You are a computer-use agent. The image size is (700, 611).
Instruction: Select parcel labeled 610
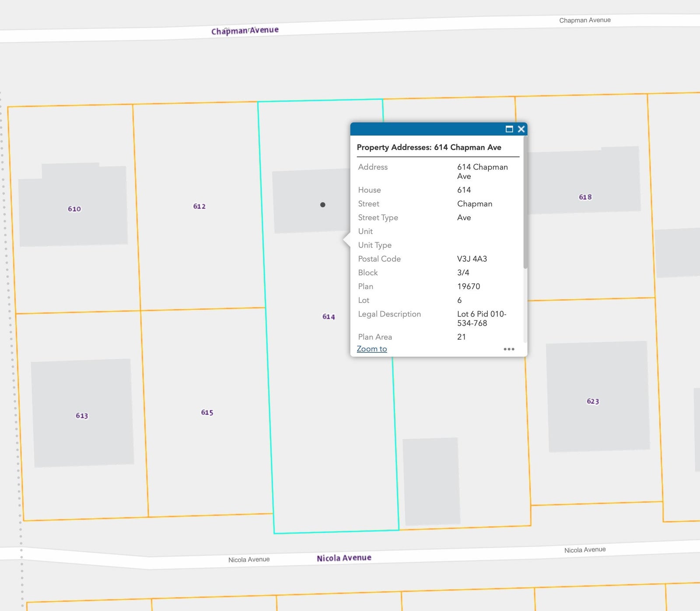coord(74,209)
